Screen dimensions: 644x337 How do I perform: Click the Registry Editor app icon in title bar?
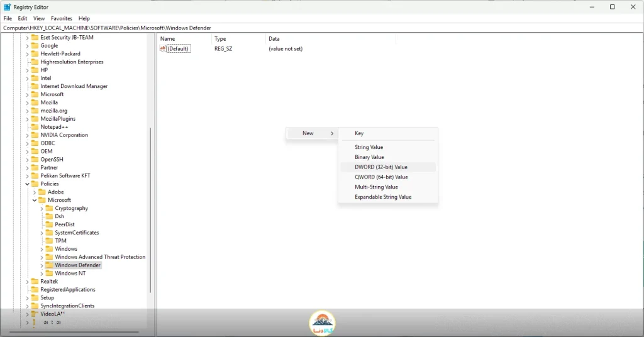7,7
